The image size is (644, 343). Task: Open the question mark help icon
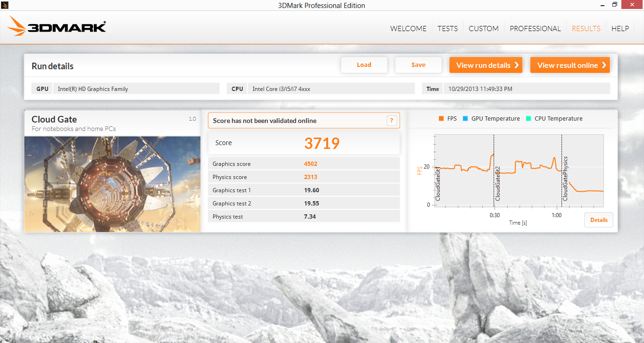(392, 121)
